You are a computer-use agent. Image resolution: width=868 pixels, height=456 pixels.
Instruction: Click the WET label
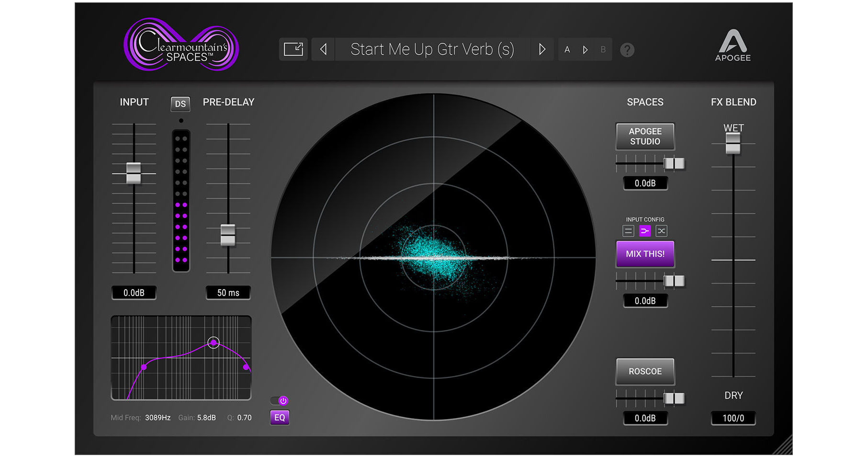(733, 128)
